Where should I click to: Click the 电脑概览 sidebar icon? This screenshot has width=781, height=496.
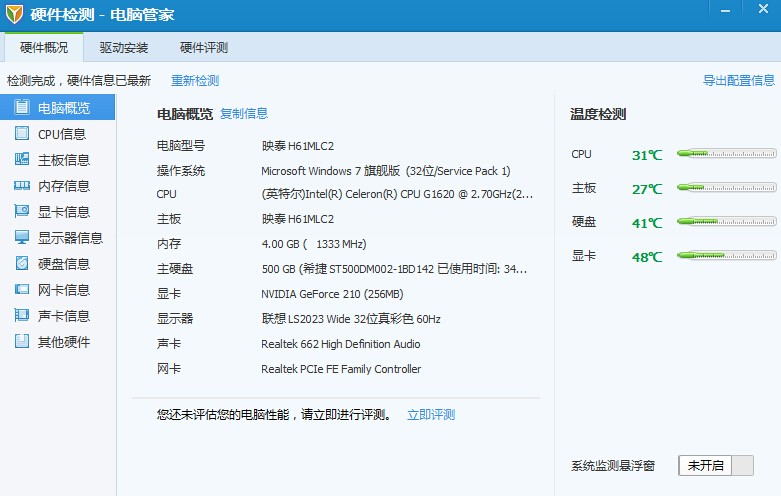[21, 107]
